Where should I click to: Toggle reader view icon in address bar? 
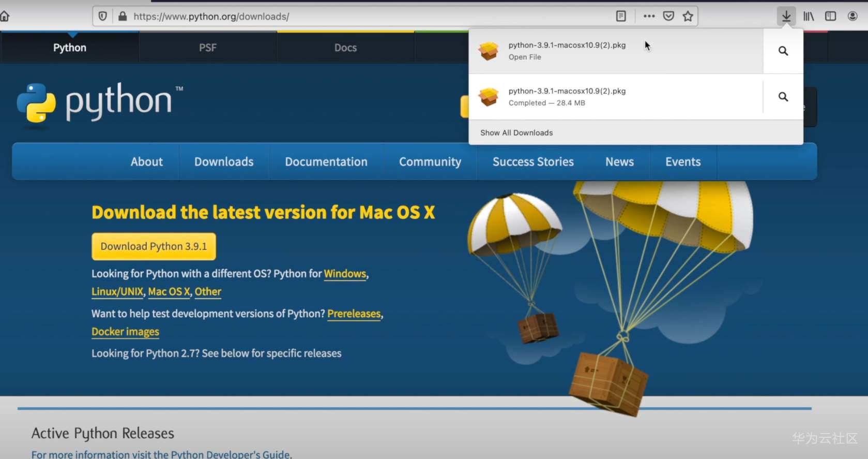[621, 17]
